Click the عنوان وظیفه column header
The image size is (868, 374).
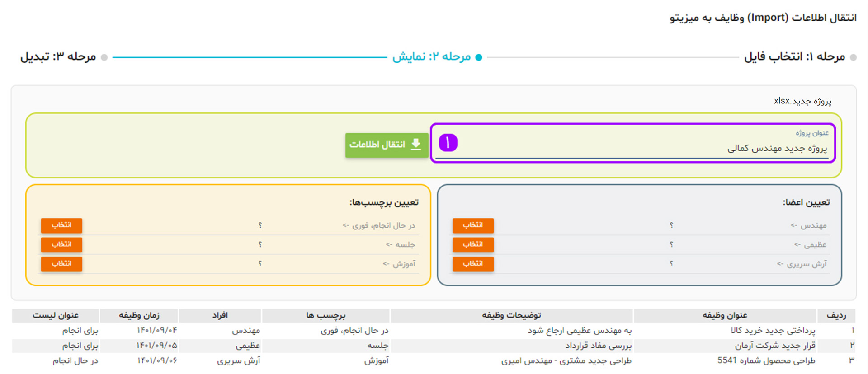725,315
